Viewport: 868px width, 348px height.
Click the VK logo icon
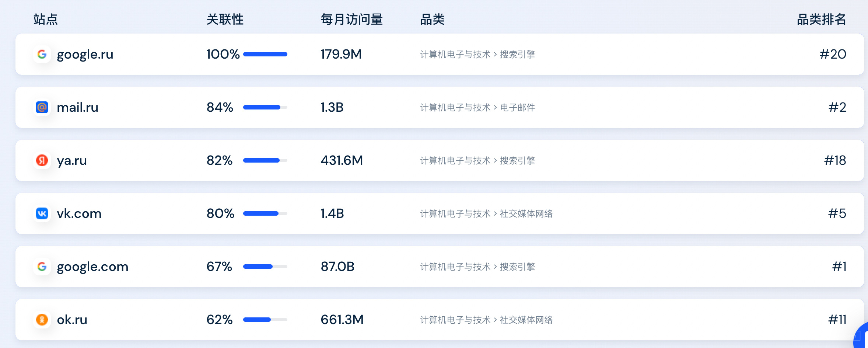click(42, 213)
